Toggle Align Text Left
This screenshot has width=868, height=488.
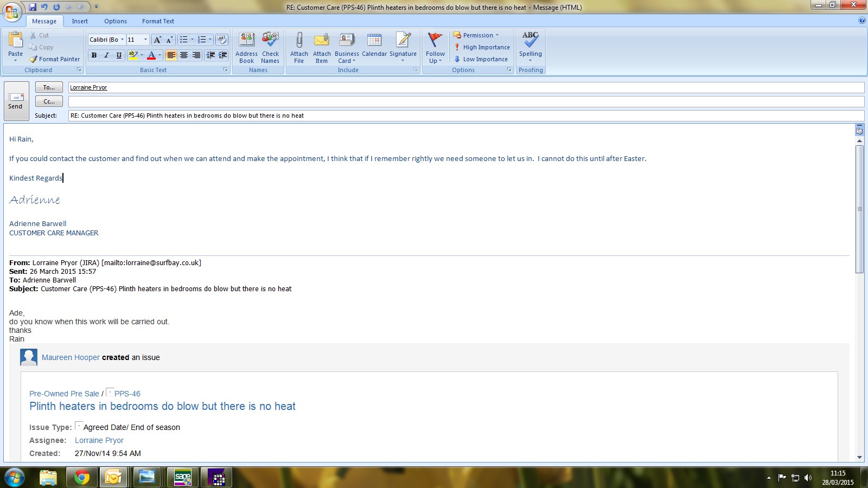click(171, 55)
